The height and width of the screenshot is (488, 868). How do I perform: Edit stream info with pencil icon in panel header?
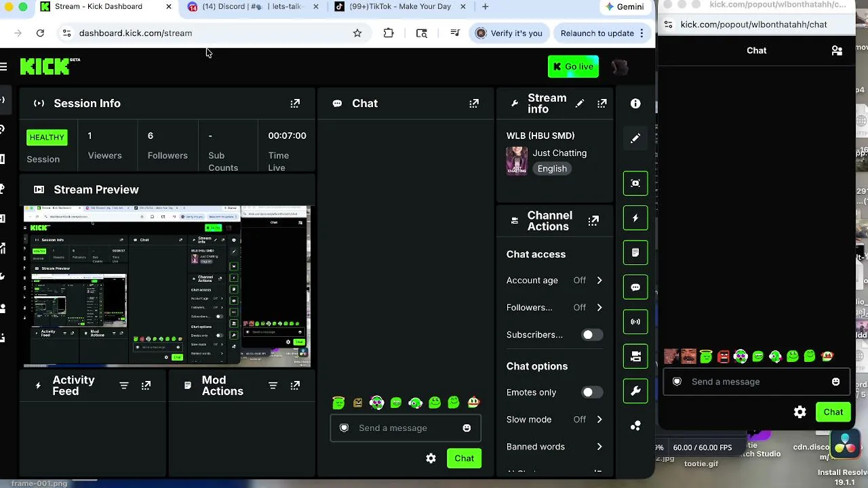(x=580, y=104)
